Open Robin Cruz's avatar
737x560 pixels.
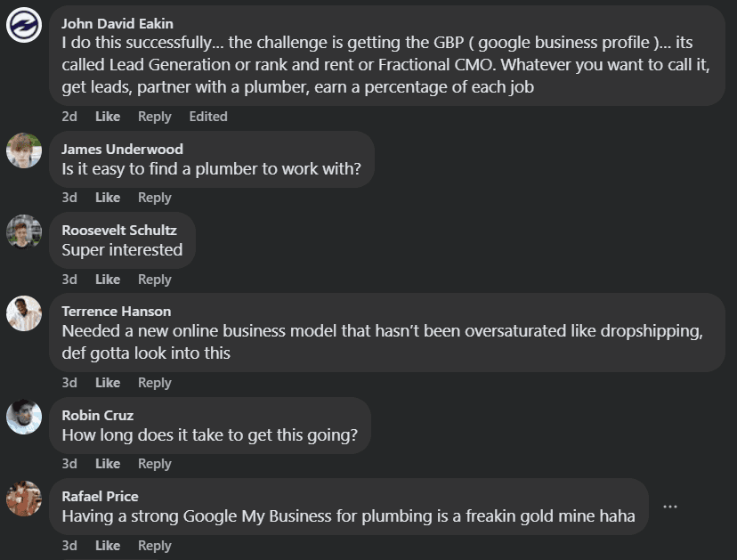tap(24, 417)
